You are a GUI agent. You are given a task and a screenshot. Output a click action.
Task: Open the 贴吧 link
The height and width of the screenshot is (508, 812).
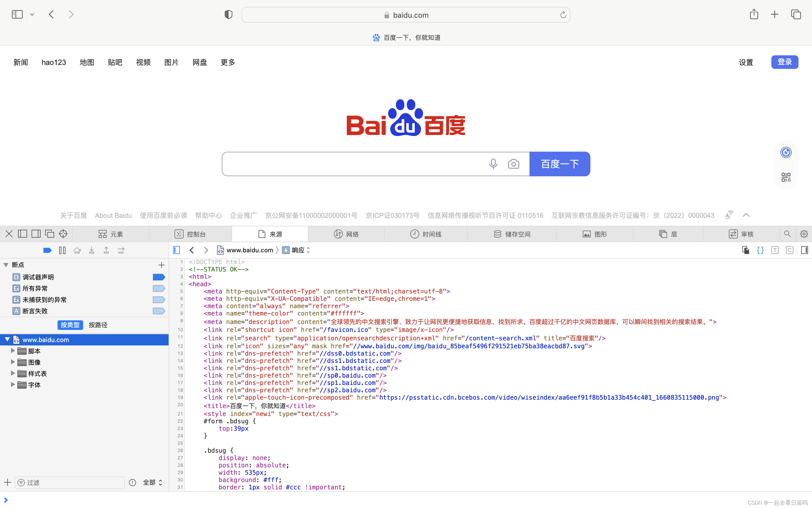pyautogui.click(x=115, y=62)
